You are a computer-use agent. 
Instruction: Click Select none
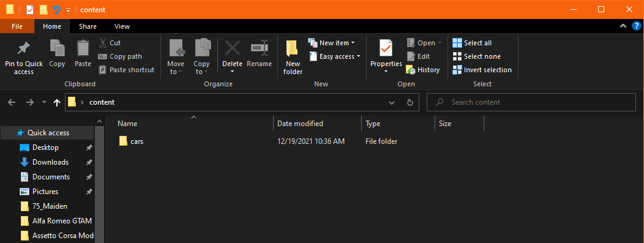point(476,56)
